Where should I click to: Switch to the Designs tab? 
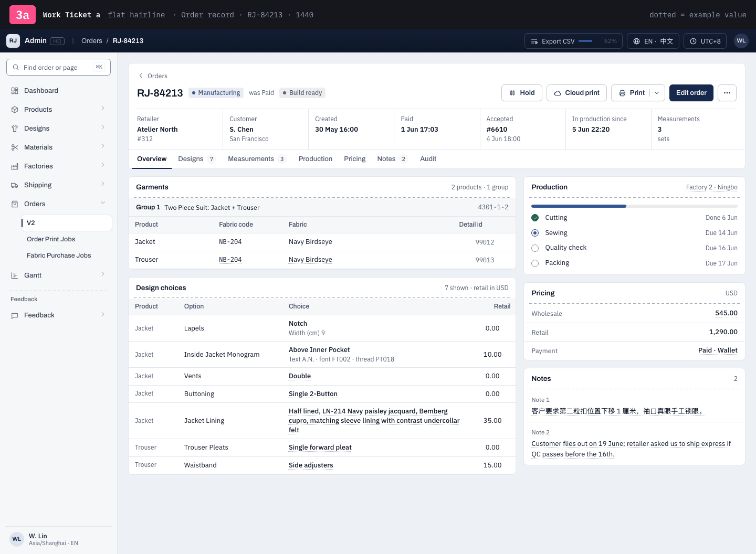(197, 159)
